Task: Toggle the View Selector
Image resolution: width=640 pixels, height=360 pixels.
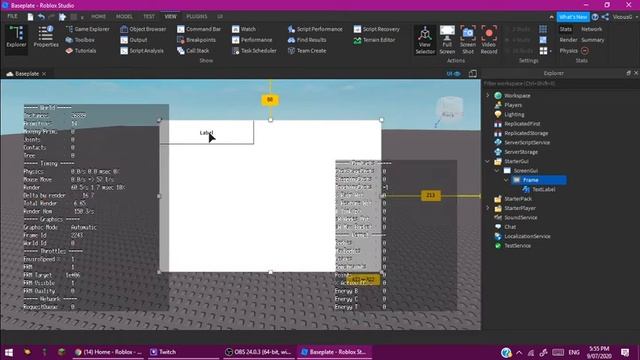Action: point(425,40)
